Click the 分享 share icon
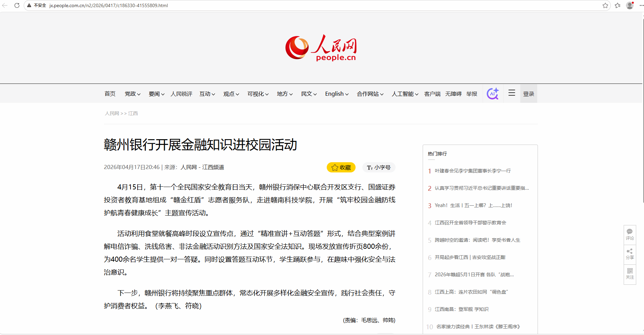Viewport: 644px width, 335px height. pos(629,254)
